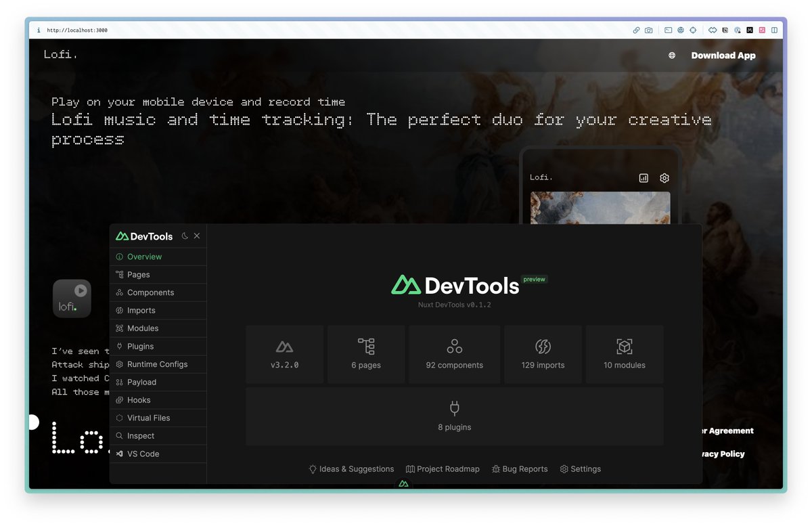The width and height of the screenshot is (812, 526).
Task: Click the pink square extension icon
Action: click(x=762, y=30)
